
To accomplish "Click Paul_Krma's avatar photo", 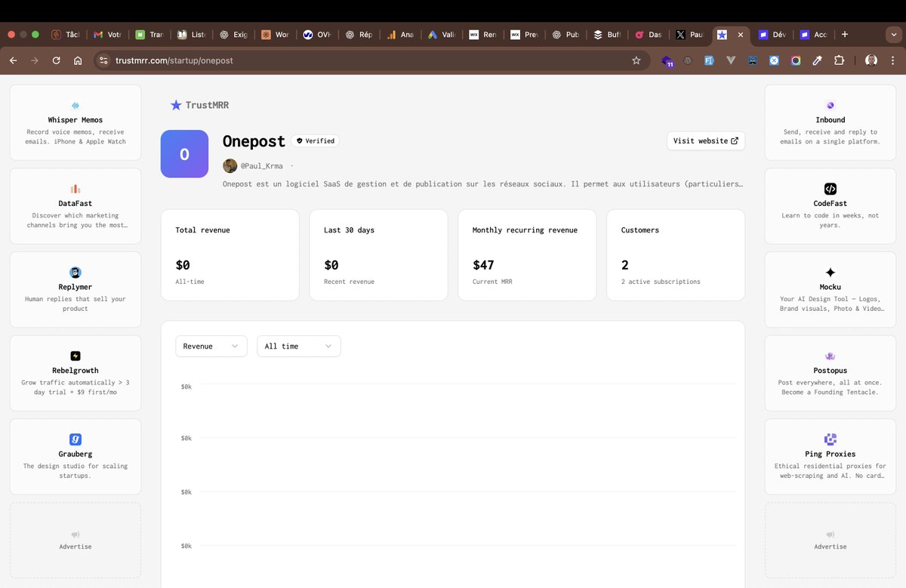I will (x=230, y=165).
